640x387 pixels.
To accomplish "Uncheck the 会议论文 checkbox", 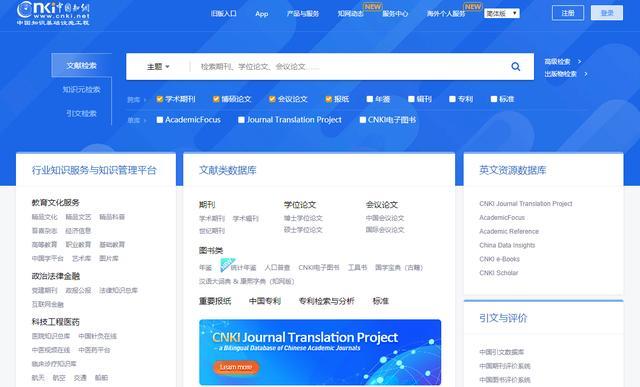I will click(272, 99).
